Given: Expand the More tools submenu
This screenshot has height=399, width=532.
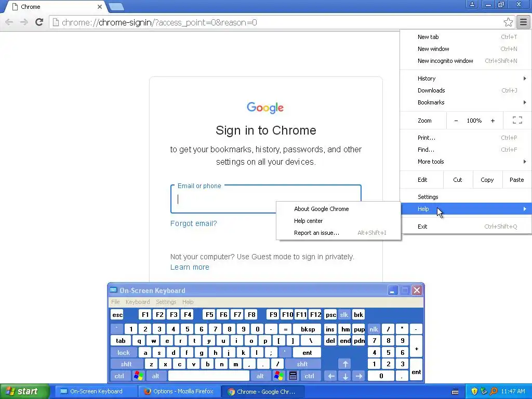Looking at the screenshot, I should point(466,162).
